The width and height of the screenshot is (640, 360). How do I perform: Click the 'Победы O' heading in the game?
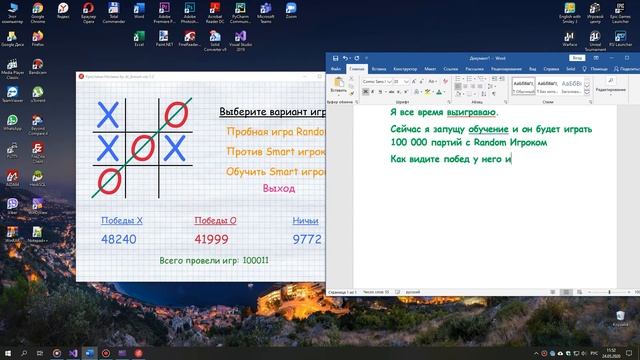tap(215, 220)
